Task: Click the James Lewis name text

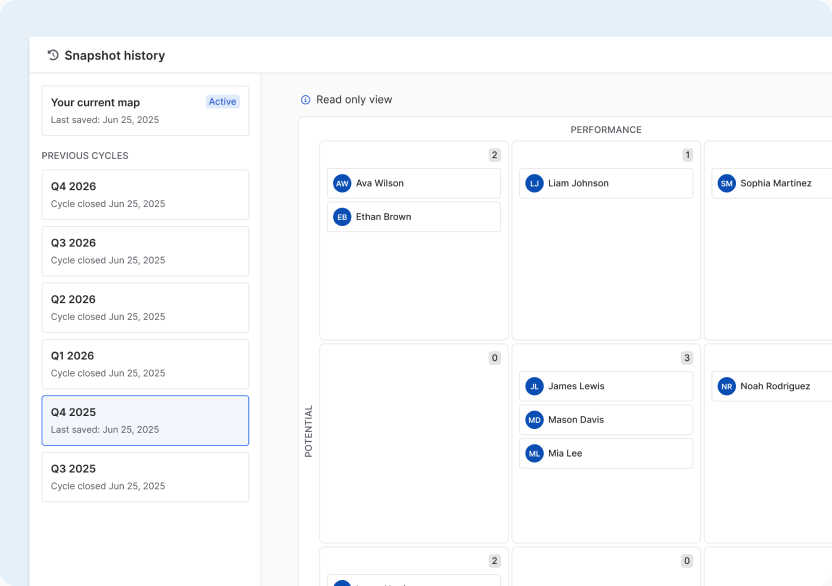Action: [x=576, y=386]
